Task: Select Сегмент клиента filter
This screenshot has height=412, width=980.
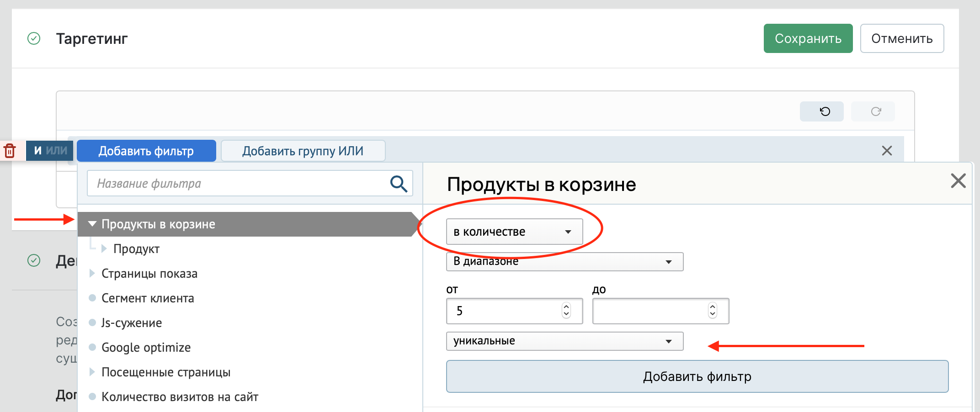Action: [148, 298]
